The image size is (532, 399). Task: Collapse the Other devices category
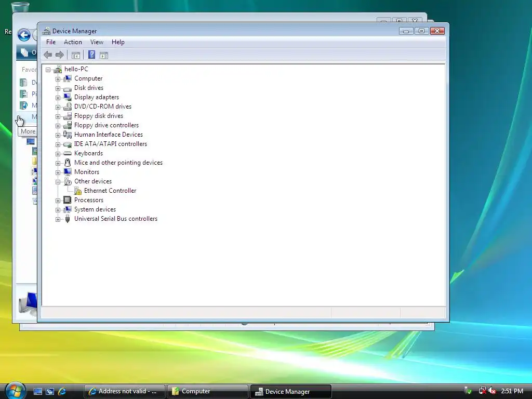58,182
